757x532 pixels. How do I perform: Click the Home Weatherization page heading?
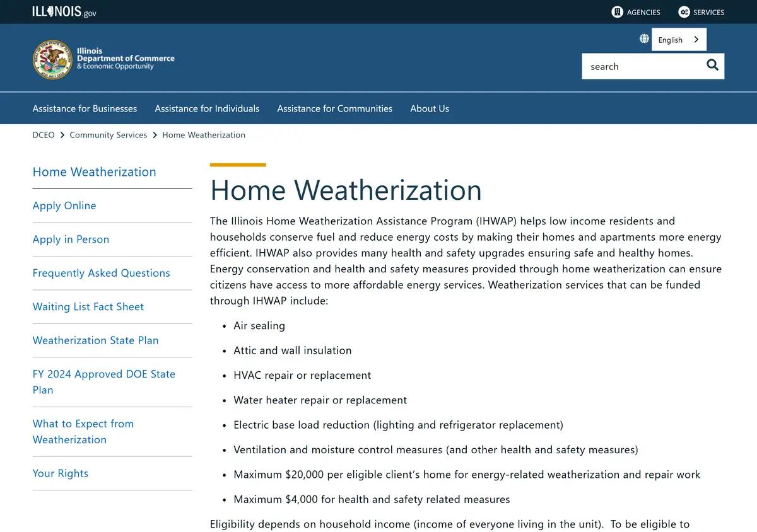tap(346, 190)
